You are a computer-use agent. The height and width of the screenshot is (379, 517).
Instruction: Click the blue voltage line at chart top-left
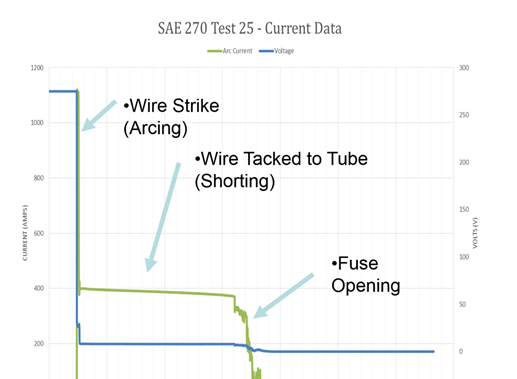[63, 91]
